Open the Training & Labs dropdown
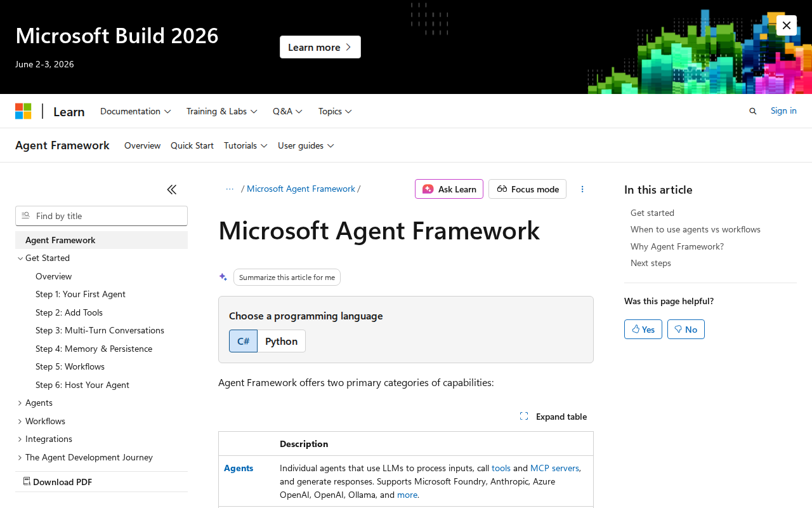The width and height of the screenshot is (812, 508). [x=222, y=111]
